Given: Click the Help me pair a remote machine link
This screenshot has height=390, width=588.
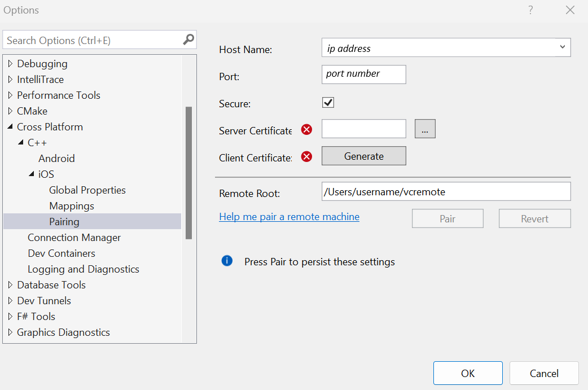Looking at the screenshot, I should tap(289, 216).
